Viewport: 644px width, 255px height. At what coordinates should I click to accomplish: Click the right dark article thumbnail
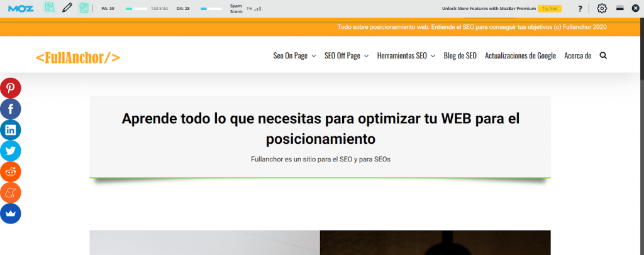point(435,242)
